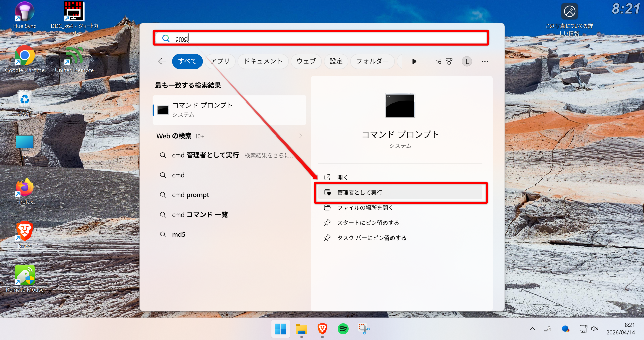This screenshot has height=340, width=644.
Task: Switch to the 設定 filter tab
Action: (x=336, y=61)
